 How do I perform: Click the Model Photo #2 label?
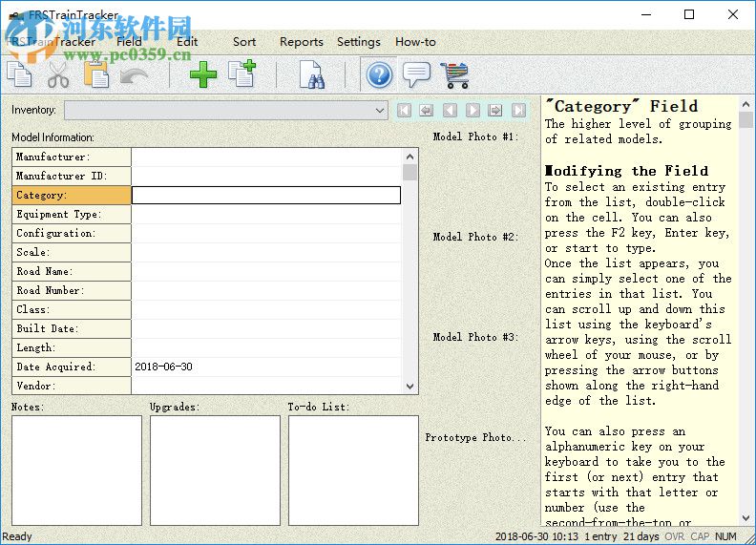(475, 238)
